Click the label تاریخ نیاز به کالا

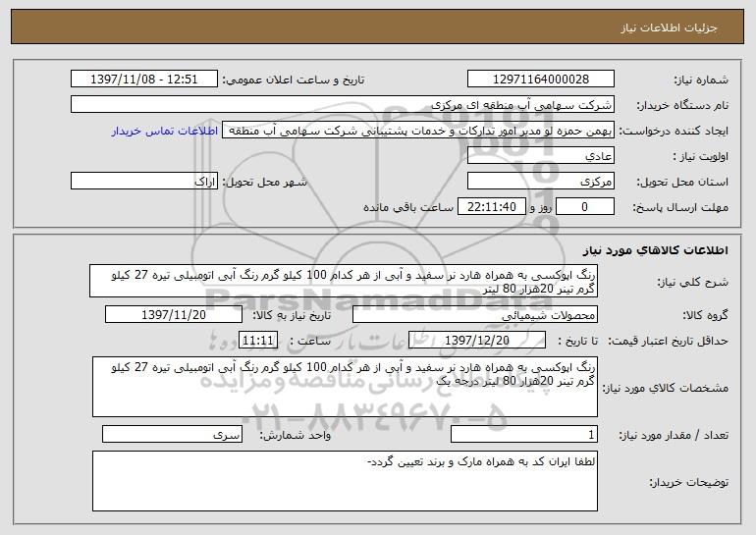293,316
